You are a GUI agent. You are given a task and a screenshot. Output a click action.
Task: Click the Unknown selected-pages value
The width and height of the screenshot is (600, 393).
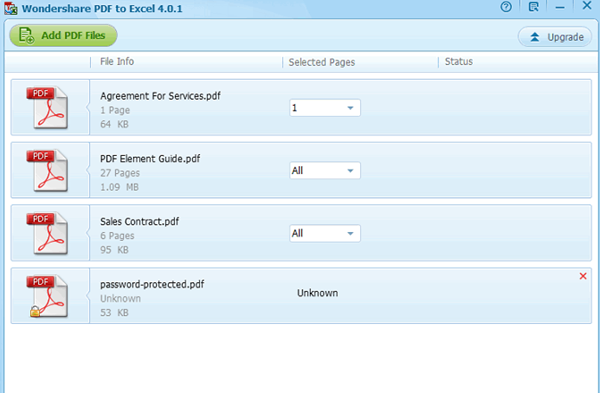tap(318, 293)
